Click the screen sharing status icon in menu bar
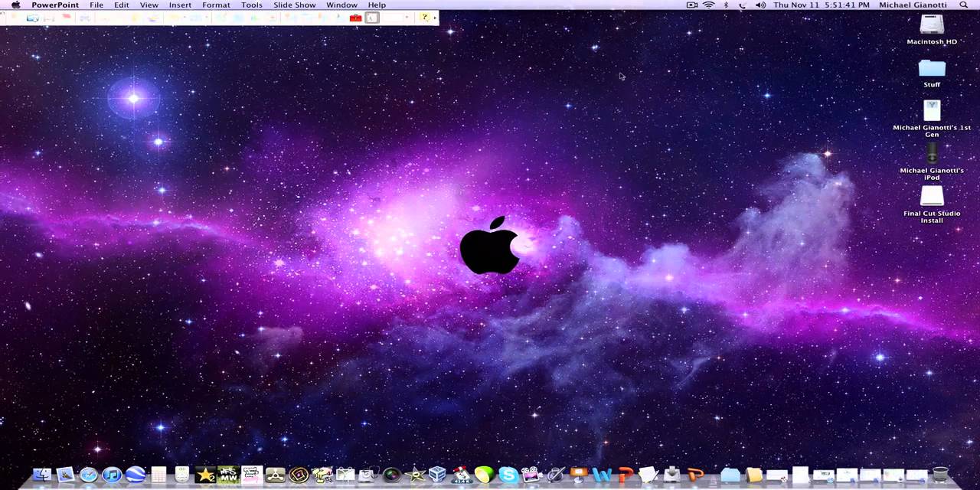This screenshot has height=490, width=980. pyautogui.click(x=692, y=5)
